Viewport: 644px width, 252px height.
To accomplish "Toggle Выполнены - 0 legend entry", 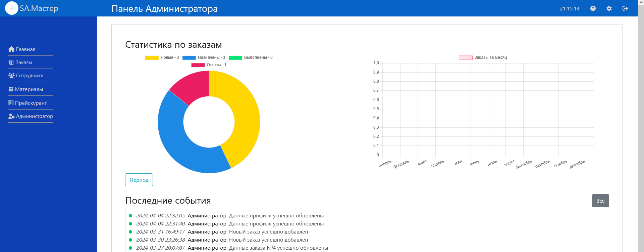I will 251,57.
